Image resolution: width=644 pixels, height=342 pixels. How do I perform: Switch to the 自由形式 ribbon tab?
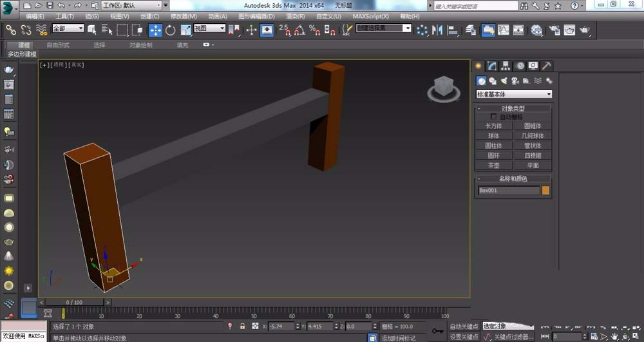point(58,45)
